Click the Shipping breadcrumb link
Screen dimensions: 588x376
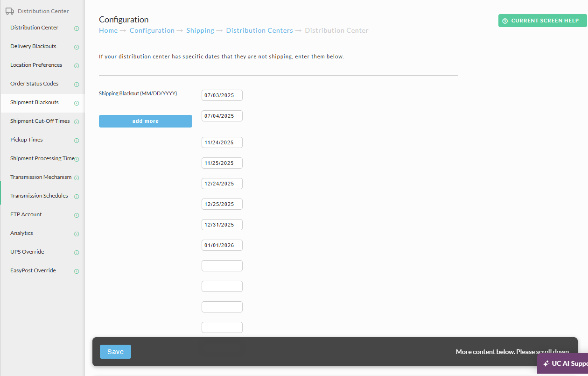(200, 30)
